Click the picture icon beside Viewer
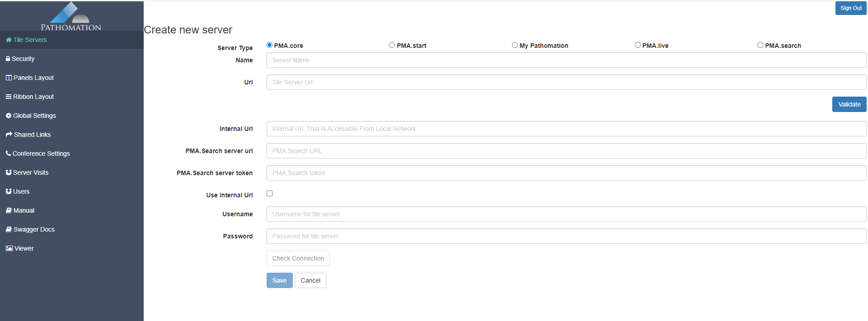868x321 pixels. click(x=9, y=248)
